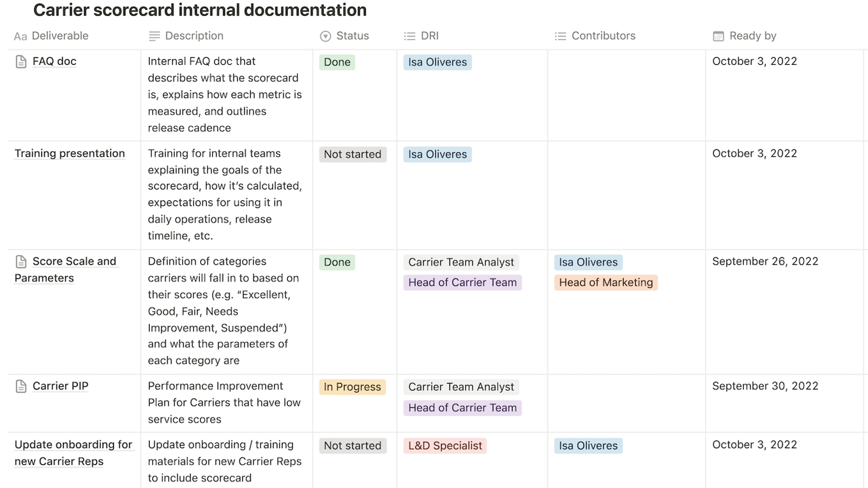Click the page icon beside Score Scale and Parameters
Viewport: 868px width, 488px height.
20,261
